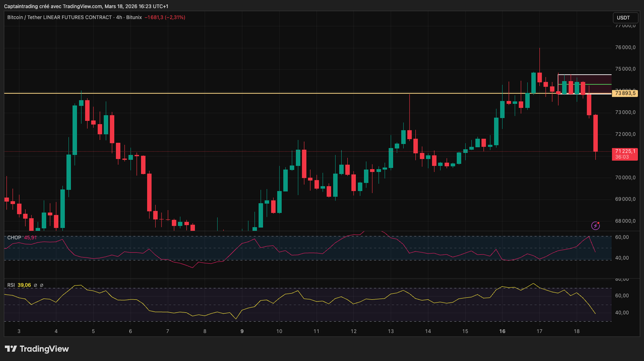Viewport: 644px width, 361px height.
Task: Click the purple lightning bolt icon
Action: point(595,226)
